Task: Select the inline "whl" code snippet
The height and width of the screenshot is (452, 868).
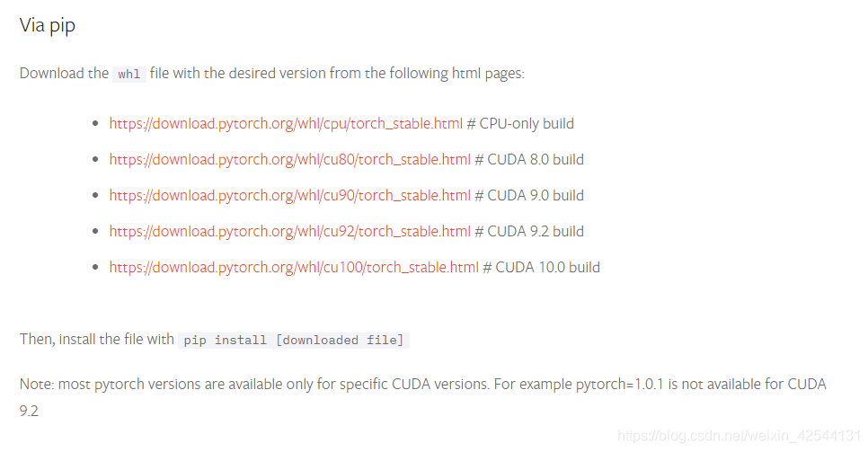Action: (x=129, y=75)
